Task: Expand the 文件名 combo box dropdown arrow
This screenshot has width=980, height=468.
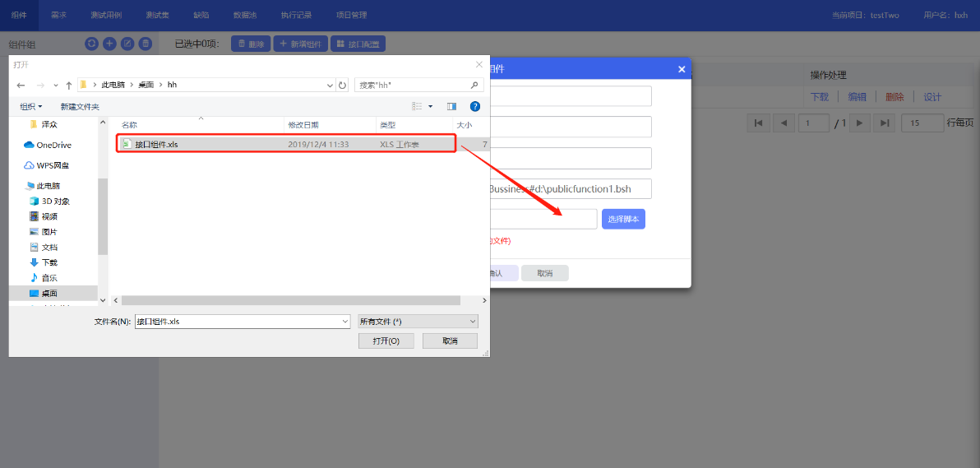Action: [x=344, y=322]
